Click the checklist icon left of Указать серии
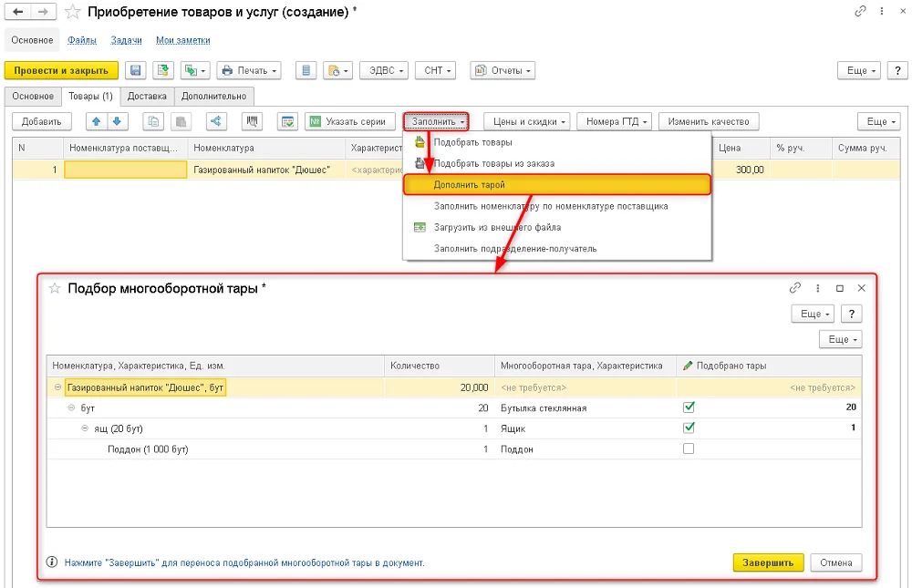The image size is (912, 588). (x=288, y=121)
